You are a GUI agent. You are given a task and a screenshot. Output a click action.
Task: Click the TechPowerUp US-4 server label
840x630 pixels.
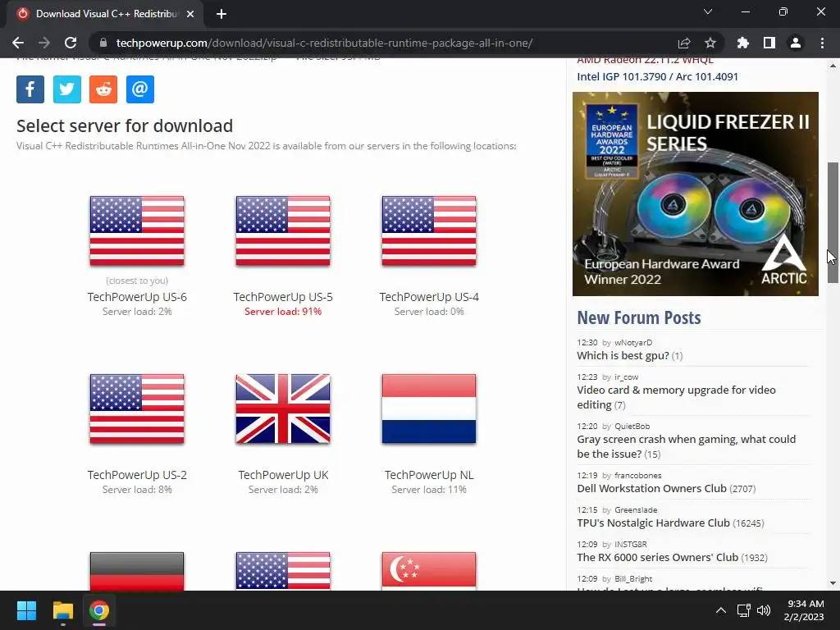coord(429,297)
